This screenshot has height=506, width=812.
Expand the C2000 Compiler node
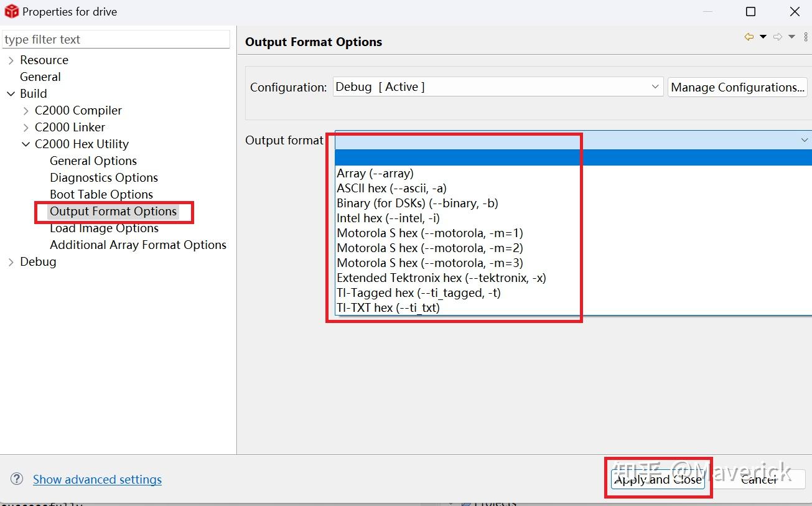[26, 111]
